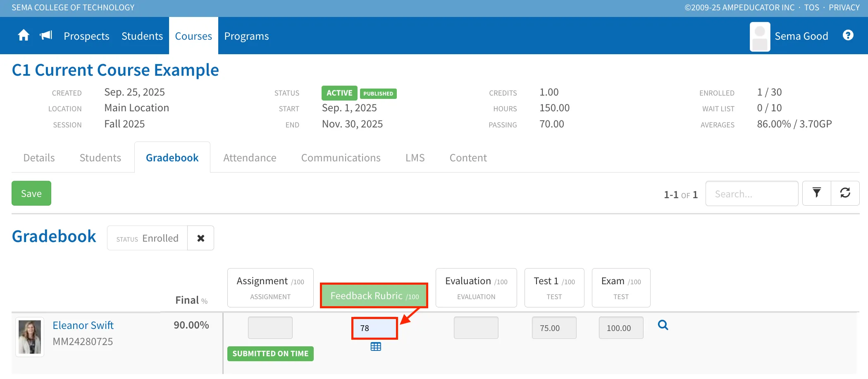Switch to the Attendance tab
Screen dimensions: 868x379
click(x=250, y=158)
